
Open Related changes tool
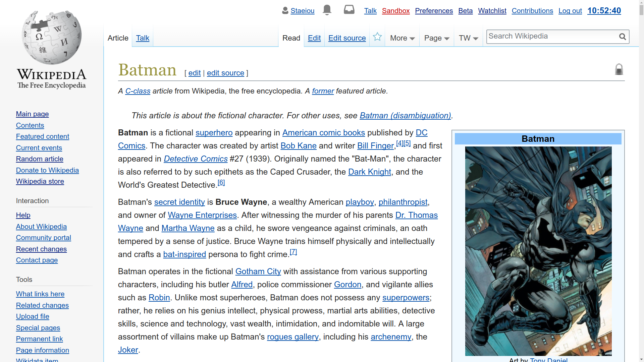pyautogui.click(x=42, y=305)
